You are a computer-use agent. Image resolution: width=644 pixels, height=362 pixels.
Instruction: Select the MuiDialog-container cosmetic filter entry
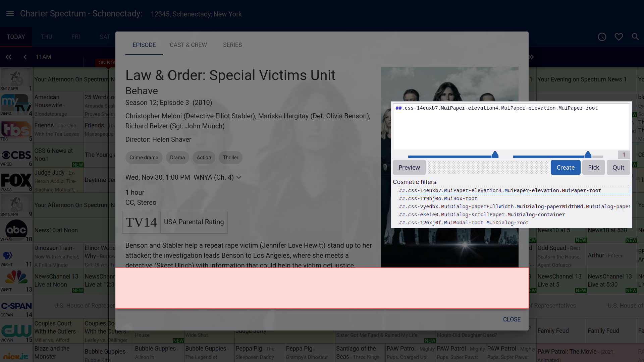tap(482, 215)
